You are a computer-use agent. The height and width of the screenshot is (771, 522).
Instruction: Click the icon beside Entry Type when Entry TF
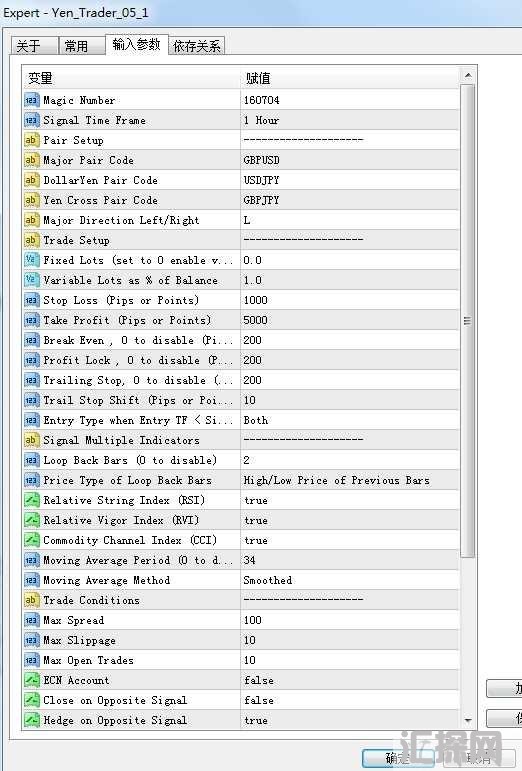[31, 420]
